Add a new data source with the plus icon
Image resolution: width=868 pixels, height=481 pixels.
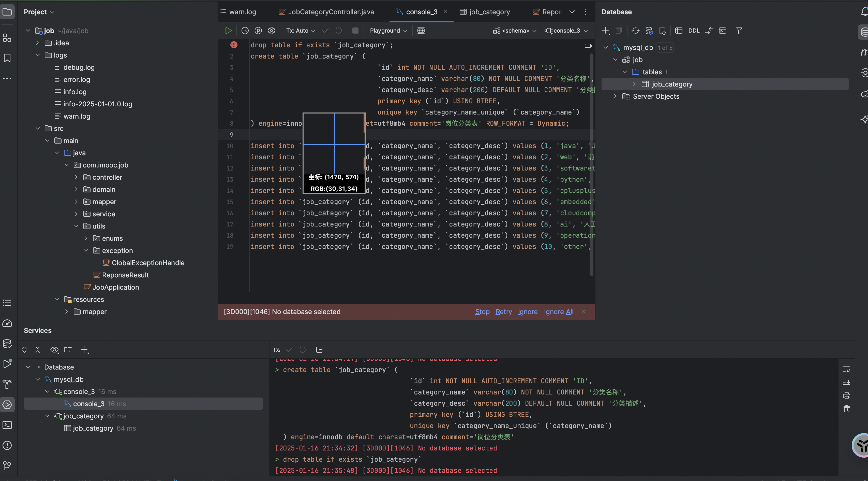click(x=606, y=31)
